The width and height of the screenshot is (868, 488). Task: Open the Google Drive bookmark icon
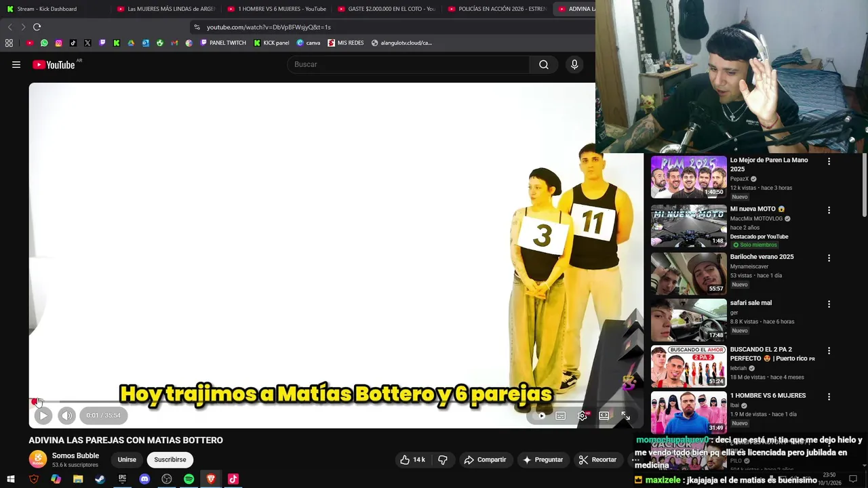coord(131,43)
